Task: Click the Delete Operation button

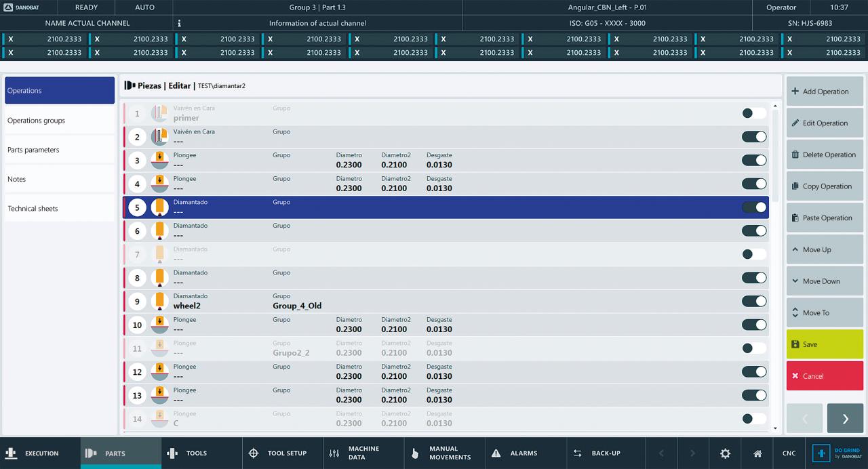Action: tap(825, 155)
